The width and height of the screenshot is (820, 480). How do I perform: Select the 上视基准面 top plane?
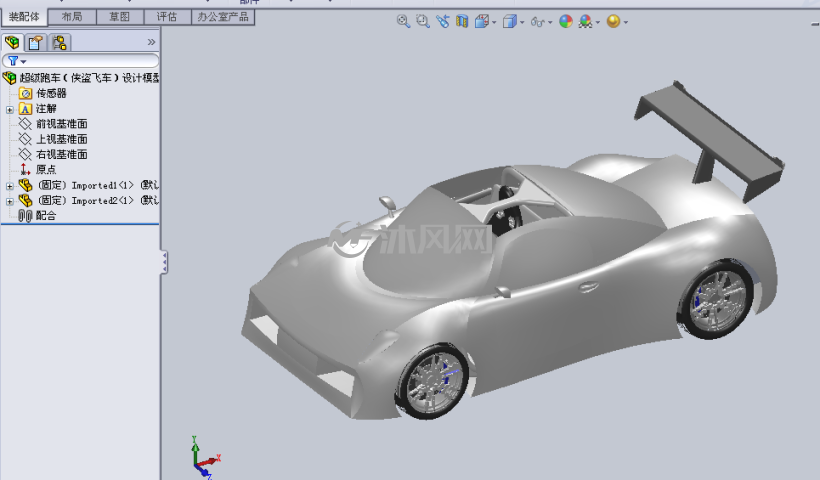(x=62, y=139)
